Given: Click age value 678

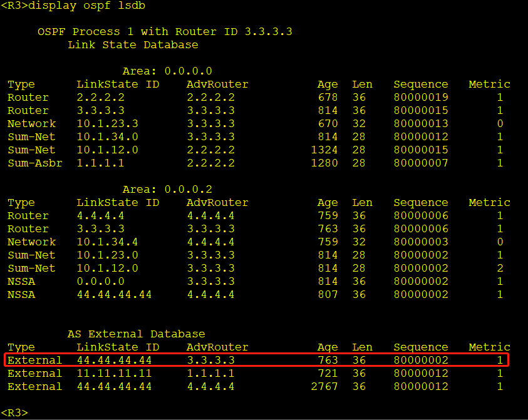Looking at the screenshot, I should point(328,97).
